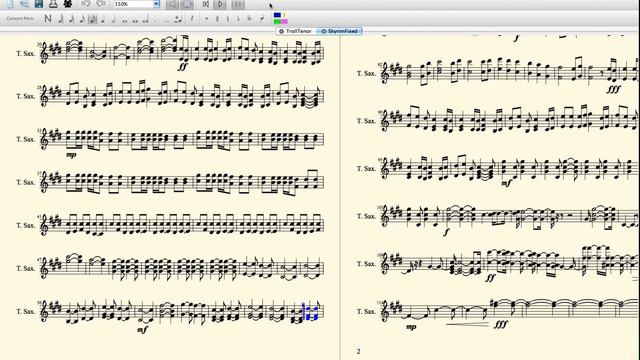Select the 16th note duration
This screenshot has height=360, width=640.
click(x=82, y=18)
